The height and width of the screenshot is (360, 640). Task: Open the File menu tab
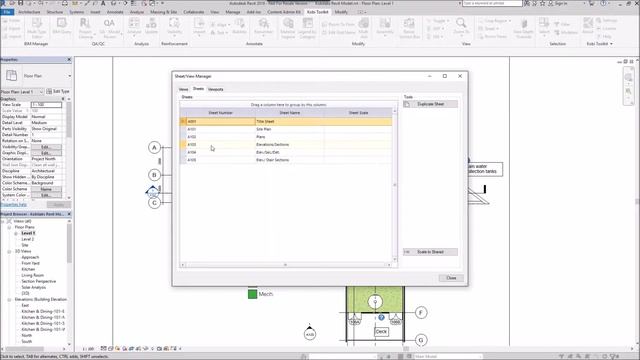coord(7,12)
